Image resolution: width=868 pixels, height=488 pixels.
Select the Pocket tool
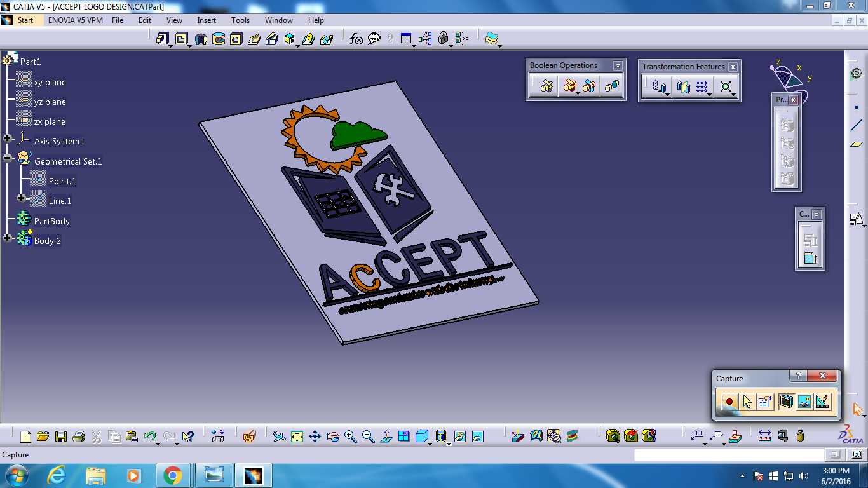pos(181,39)
